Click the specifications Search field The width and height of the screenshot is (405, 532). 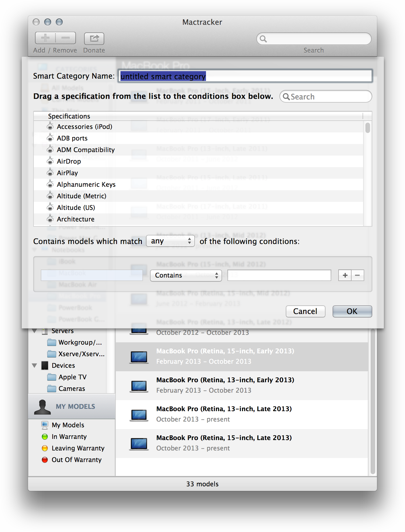tap(326, 97)
